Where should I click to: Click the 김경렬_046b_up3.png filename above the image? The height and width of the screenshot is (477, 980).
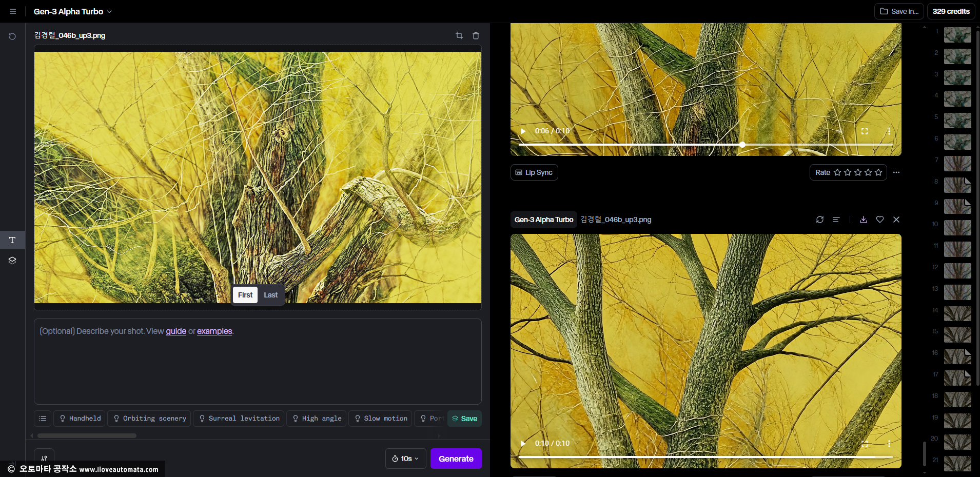point(70,35)
